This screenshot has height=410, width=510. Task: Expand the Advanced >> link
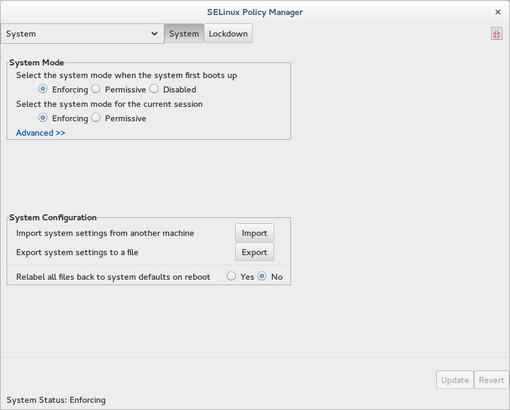coord(41,133)
